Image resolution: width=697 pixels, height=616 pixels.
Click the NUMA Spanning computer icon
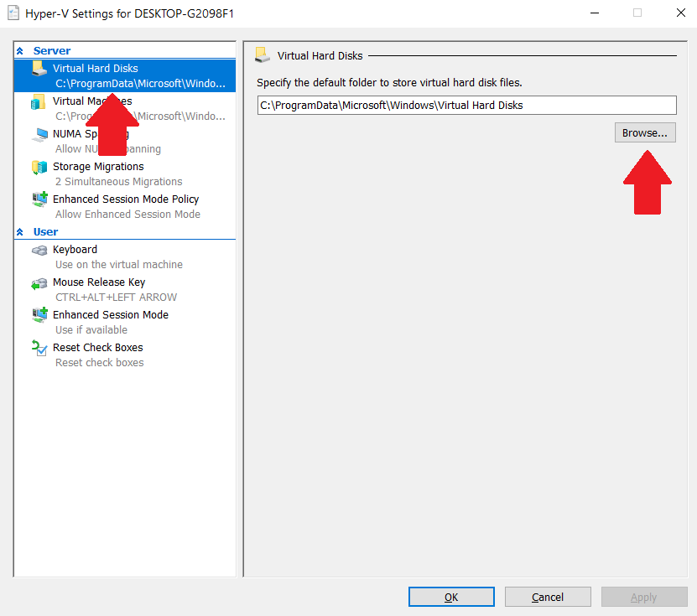[39, 135]
